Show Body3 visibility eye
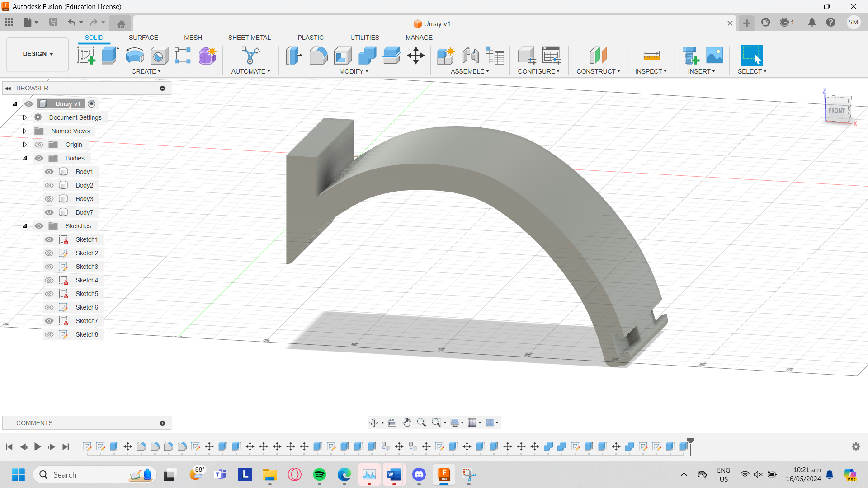868x488 pixels. [x=49, y=199]
